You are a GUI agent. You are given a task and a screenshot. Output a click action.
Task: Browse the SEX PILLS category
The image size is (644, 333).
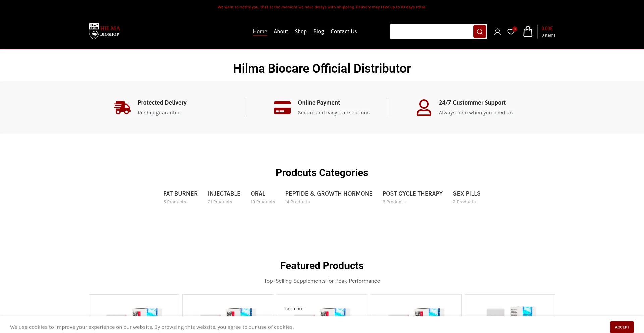coord(467,193)
